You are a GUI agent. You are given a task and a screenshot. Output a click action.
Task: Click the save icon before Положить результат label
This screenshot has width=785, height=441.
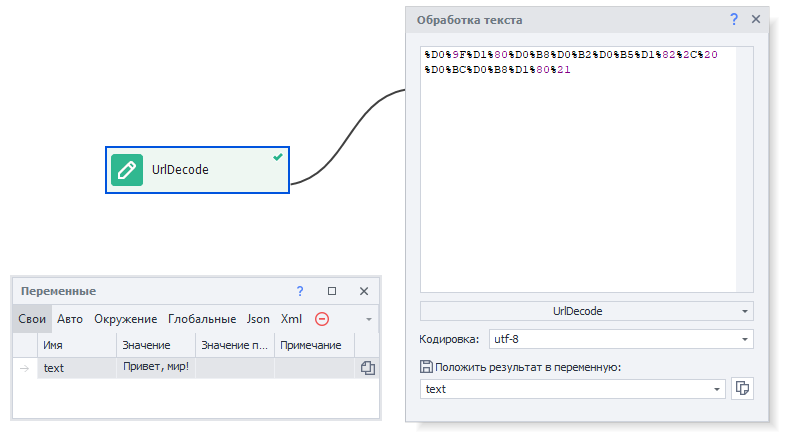[427, 367]
